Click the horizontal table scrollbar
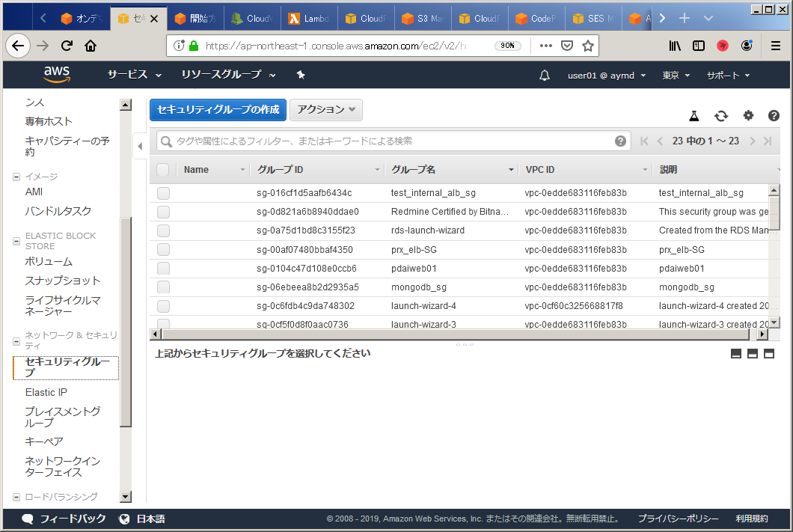 point(455,334)
